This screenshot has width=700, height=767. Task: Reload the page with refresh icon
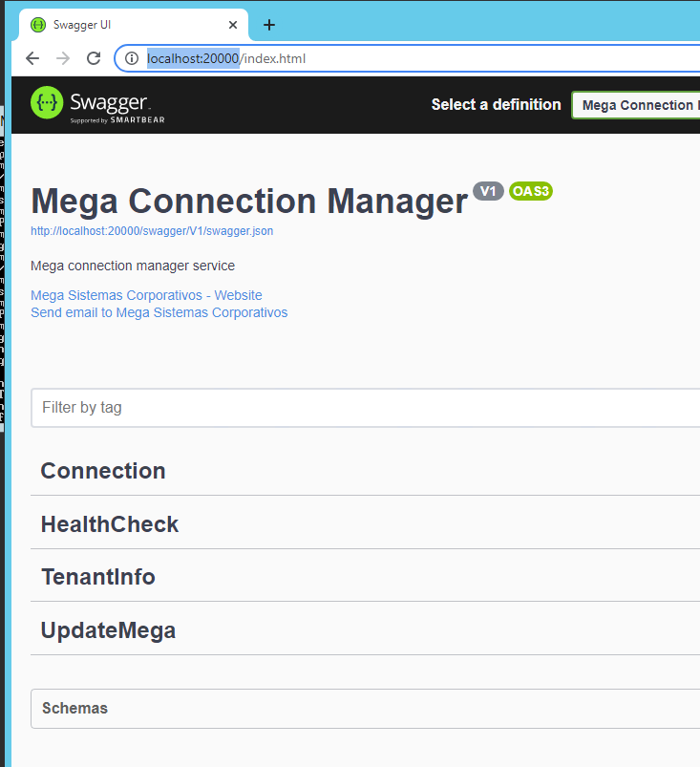click(x=94, y=58)
